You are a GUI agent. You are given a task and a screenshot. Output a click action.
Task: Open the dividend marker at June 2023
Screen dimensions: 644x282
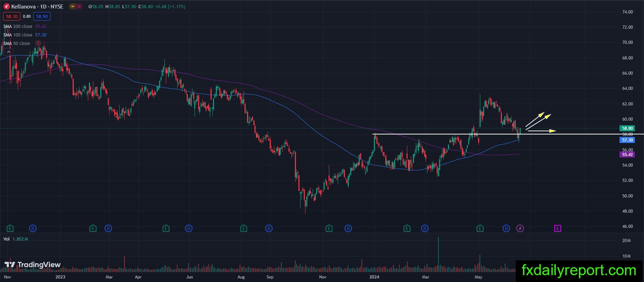coord(189,229)
